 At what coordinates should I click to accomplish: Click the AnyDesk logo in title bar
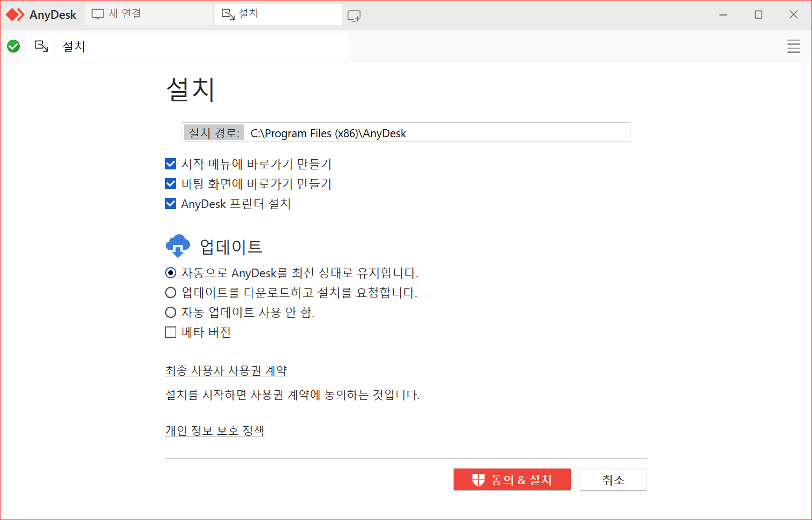[x=15, y=14]
